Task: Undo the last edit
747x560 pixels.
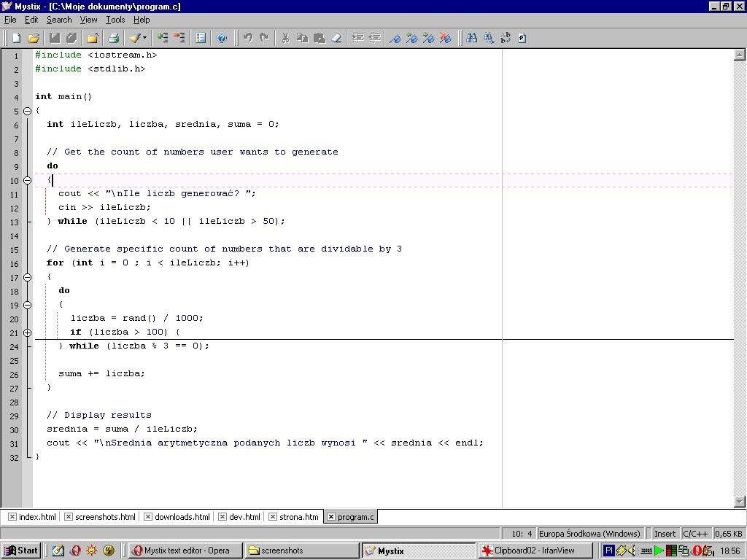Action: point(248,38)
